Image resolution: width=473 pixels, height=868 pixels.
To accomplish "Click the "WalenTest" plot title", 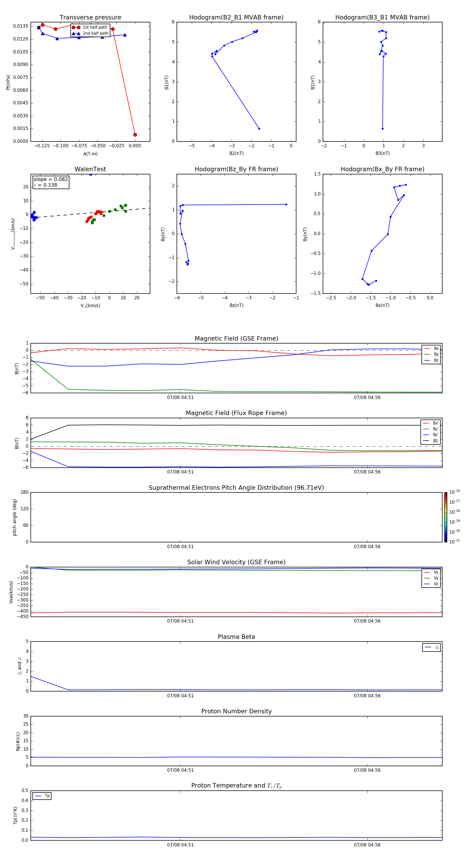I will 90,169.
